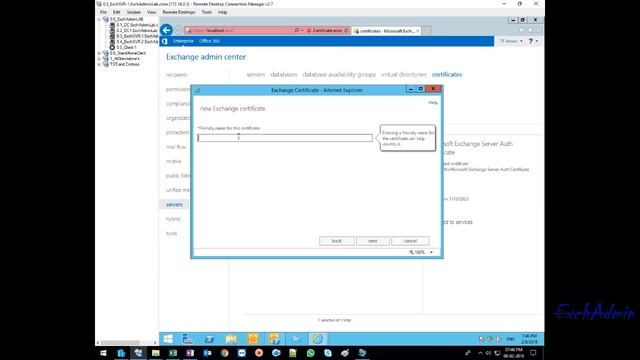Click the Certificate error warning in address bar

click(x=327, y=31)
